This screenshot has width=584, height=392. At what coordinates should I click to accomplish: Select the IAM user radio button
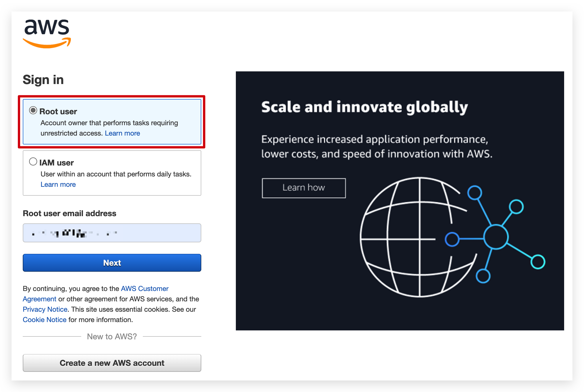(33, 161)
